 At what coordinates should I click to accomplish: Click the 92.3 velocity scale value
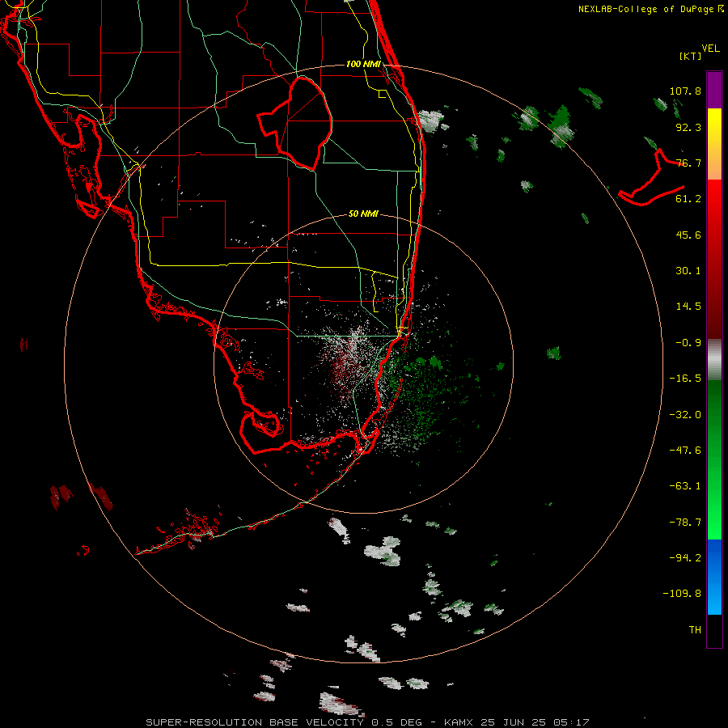[688, 127]
